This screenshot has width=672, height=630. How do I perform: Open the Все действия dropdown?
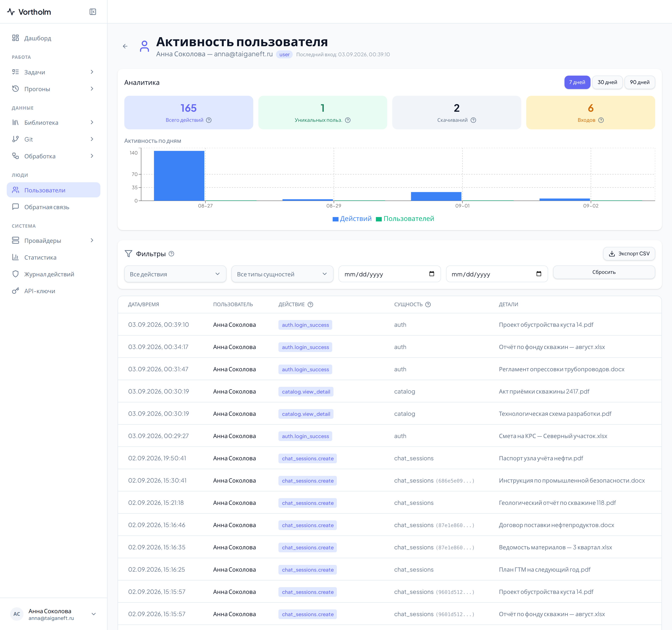175,274
